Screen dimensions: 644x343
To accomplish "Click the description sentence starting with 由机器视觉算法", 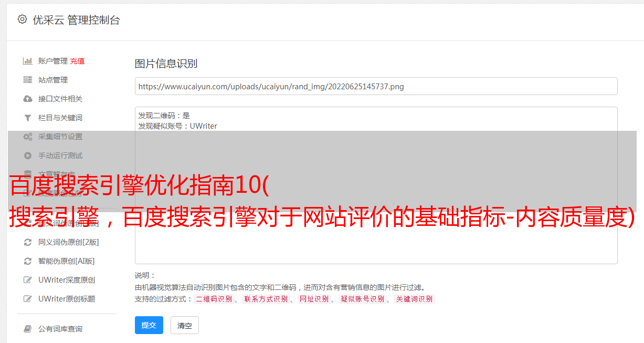I will (280, 287).
